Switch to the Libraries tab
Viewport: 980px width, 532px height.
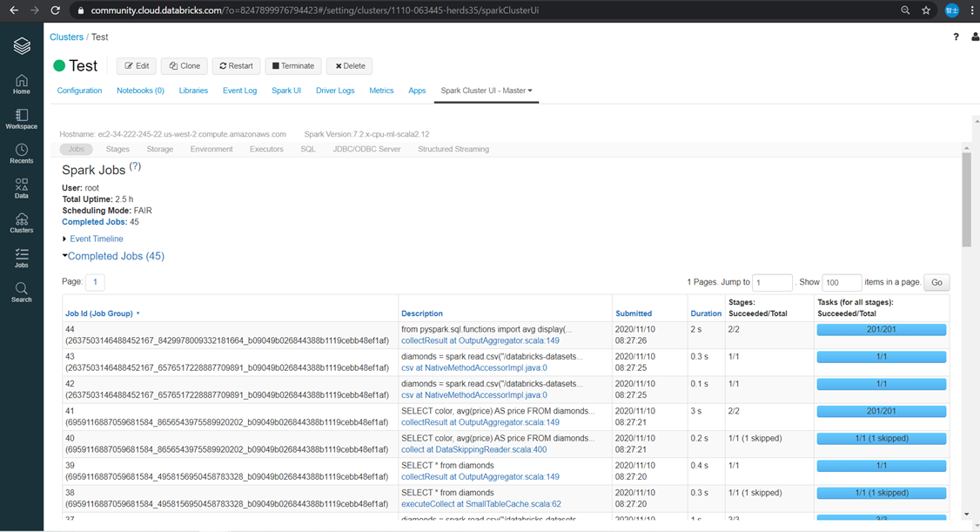pos(193,91)
